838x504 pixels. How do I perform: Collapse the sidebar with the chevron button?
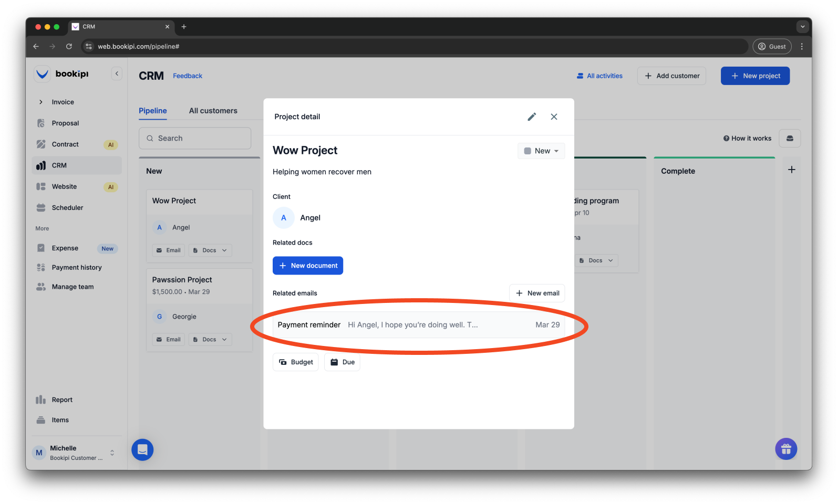point(117,74)
